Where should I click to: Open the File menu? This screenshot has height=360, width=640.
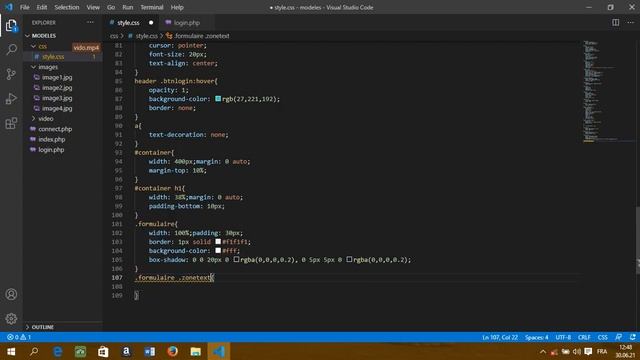24,7
